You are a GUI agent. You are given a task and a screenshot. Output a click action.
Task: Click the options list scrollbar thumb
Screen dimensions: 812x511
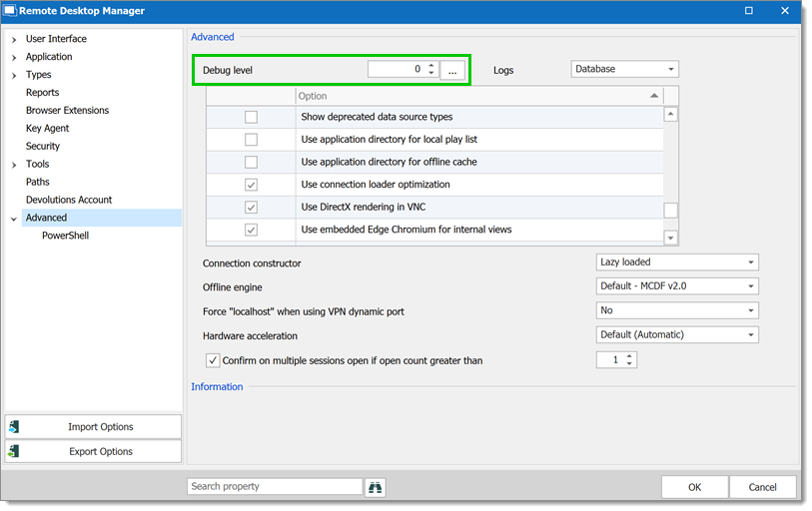(670, 211)
